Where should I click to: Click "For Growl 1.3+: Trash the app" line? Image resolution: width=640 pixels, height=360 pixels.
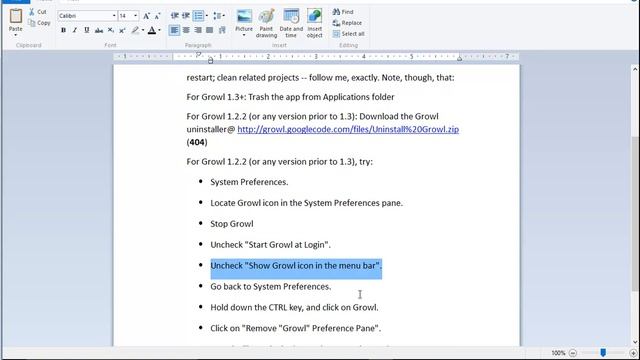click(290, 97)
